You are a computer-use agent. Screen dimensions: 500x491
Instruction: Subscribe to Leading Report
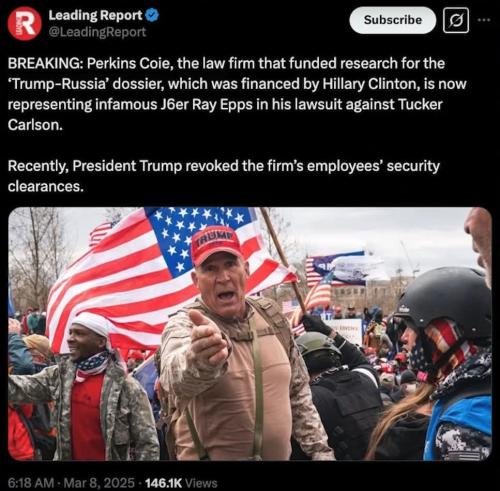(392, 20)
